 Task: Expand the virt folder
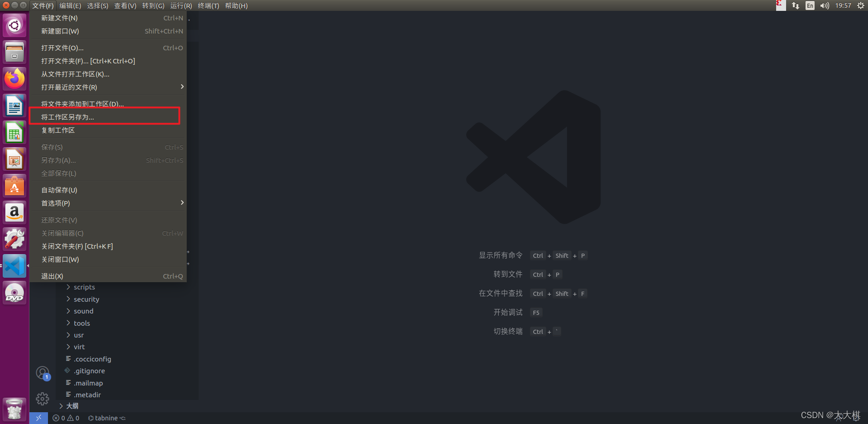click(79, 347)
